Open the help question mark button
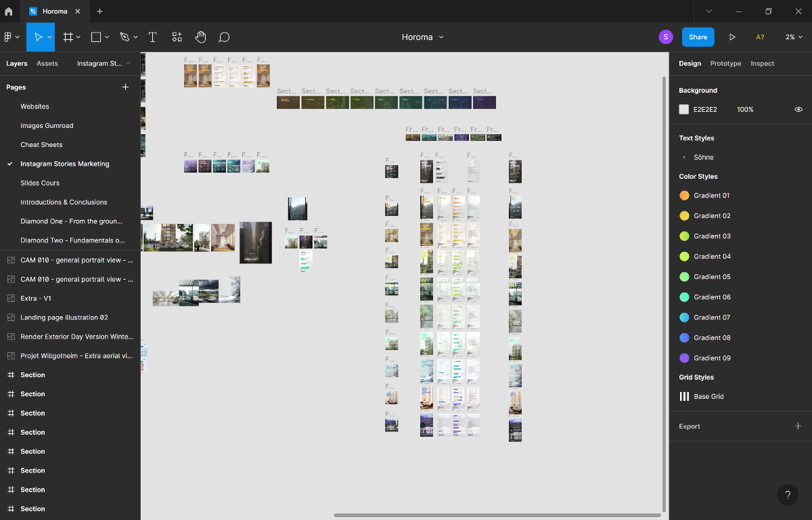 tap(788, 495)
